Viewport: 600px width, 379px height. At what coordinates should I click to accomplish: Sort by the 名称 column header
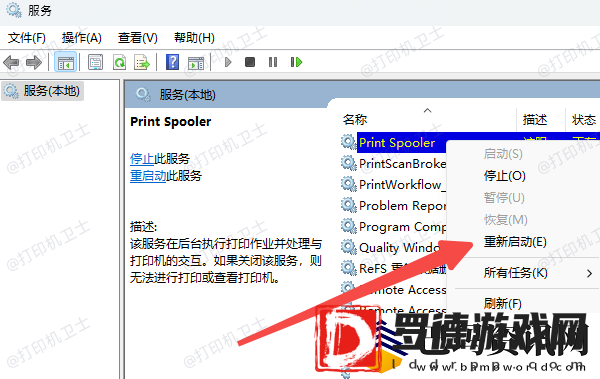click(x=355, y=120)
